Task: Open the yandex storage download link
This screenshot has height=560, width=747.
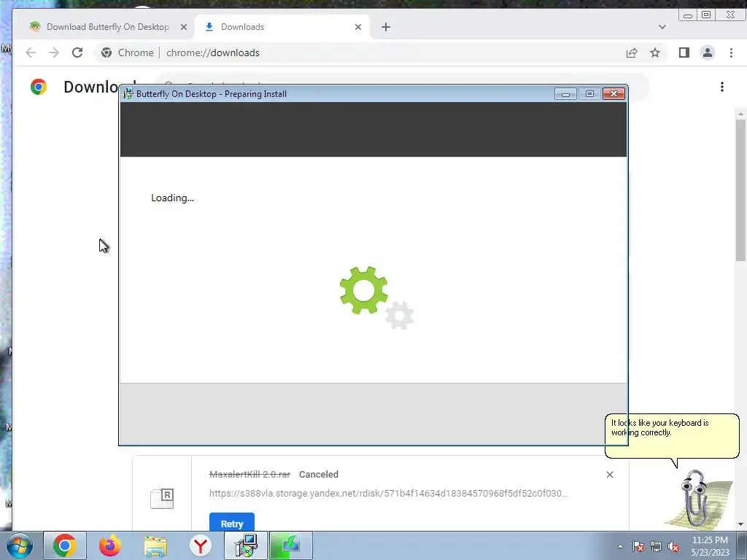Action: coord(388,494)
